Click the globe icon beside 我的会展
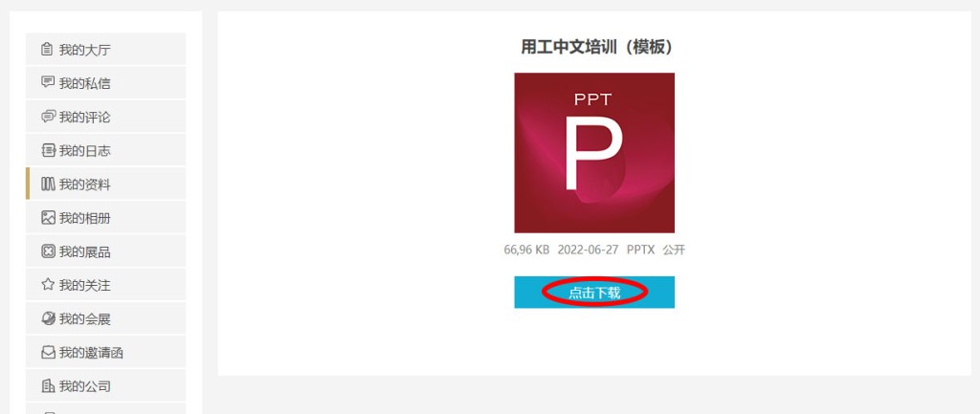Screen dimensions: 980x414 tap(48, 318)
